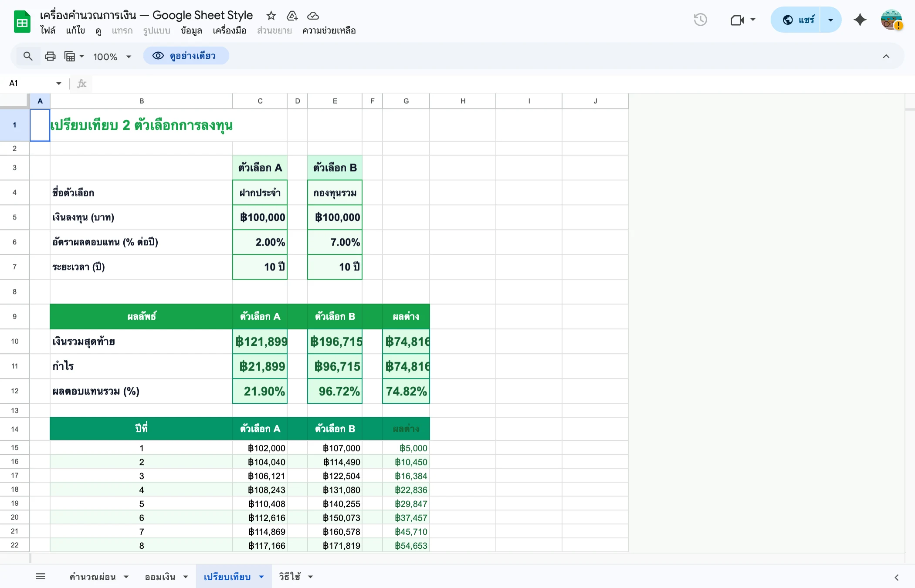This screenshot has height=588, width=915.
Task: Open the Gemini assistant sparkle icon
Action: (x=859, y=20)
